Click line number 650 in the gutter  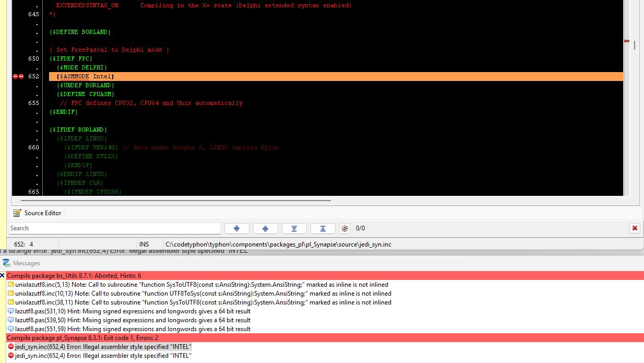pyautogui.click(x=33, y=58)
